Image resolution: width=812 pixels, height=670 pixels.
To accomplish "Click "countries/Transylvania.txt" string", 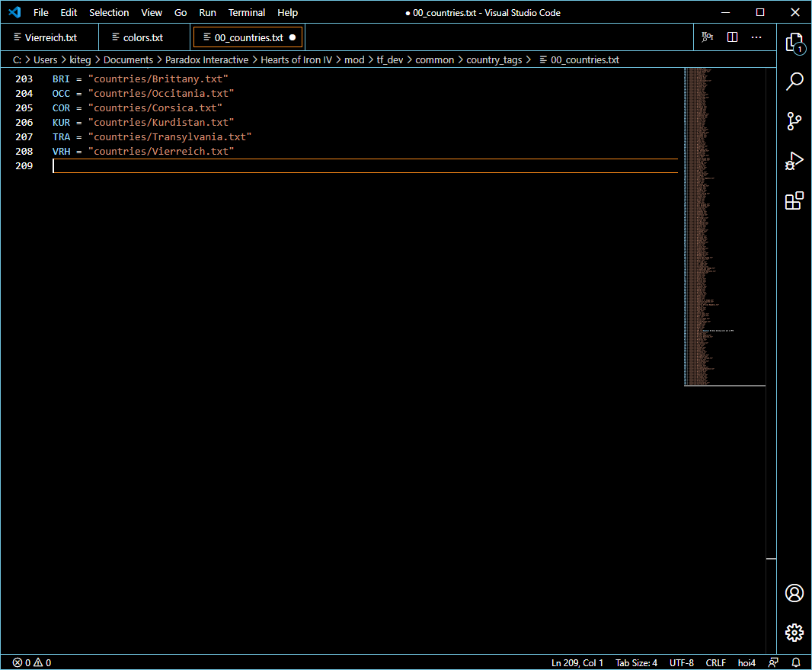I will click(170, 136).
